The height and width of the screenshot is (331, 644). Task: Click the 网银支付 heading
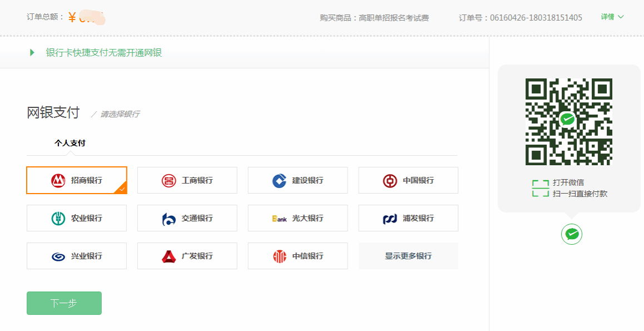pyautogui.click(x=53, y=112)
